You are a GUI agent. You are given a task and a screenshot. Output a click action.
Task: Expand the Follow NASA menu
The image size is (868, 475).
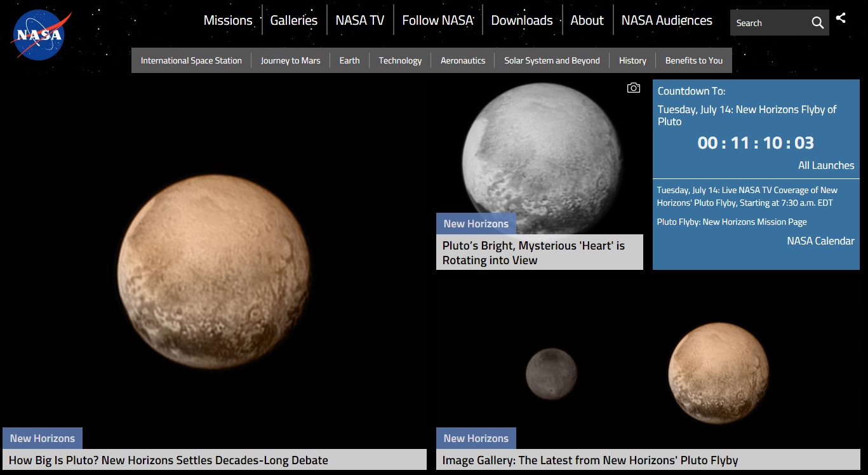point(437,20)
